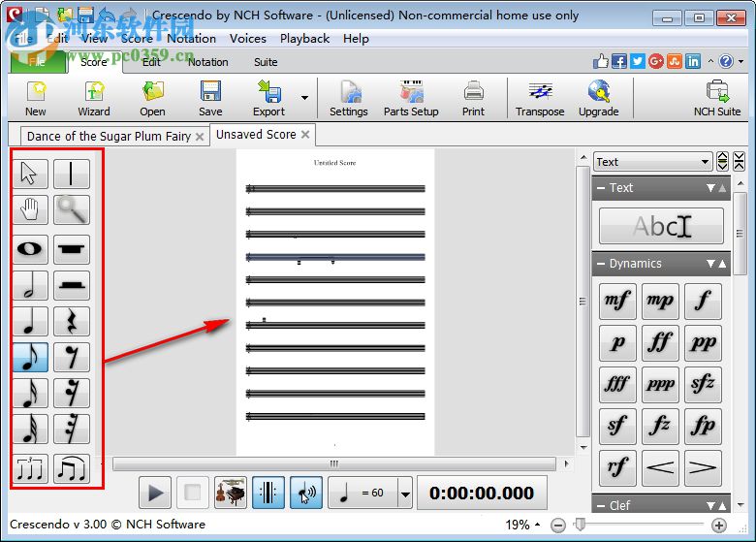This screenshot has width=756, height=542.
Task: Select the slur/beam notes tool
Action: 72,468
